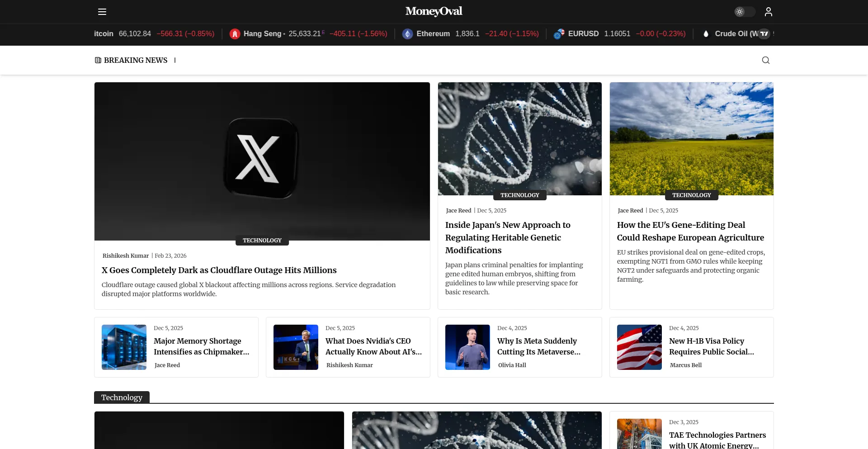This screenshot has height=449, width=868.
Task: Click the Crude Oil drop icon
Action: [706, 34]
